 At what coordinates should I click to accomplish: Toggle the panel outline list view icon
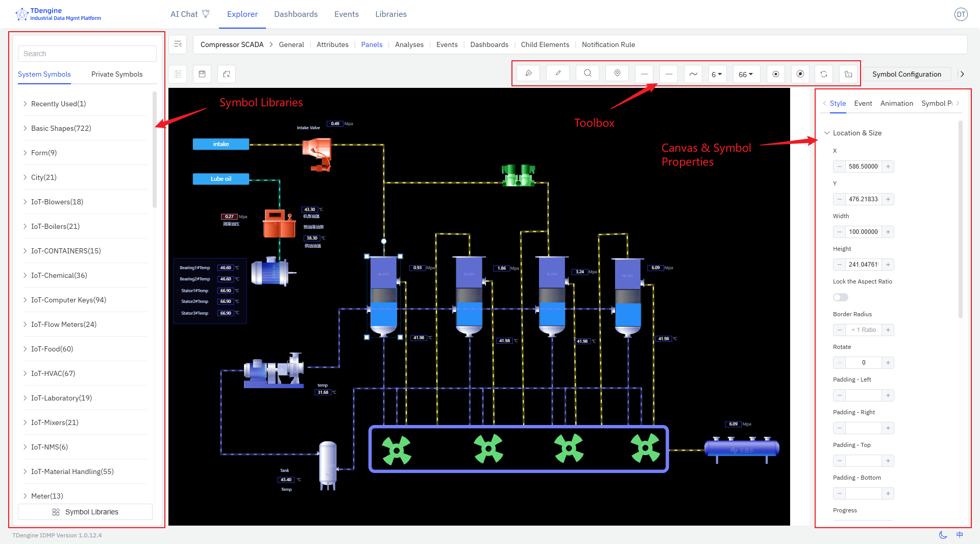[x=177, y=74]
